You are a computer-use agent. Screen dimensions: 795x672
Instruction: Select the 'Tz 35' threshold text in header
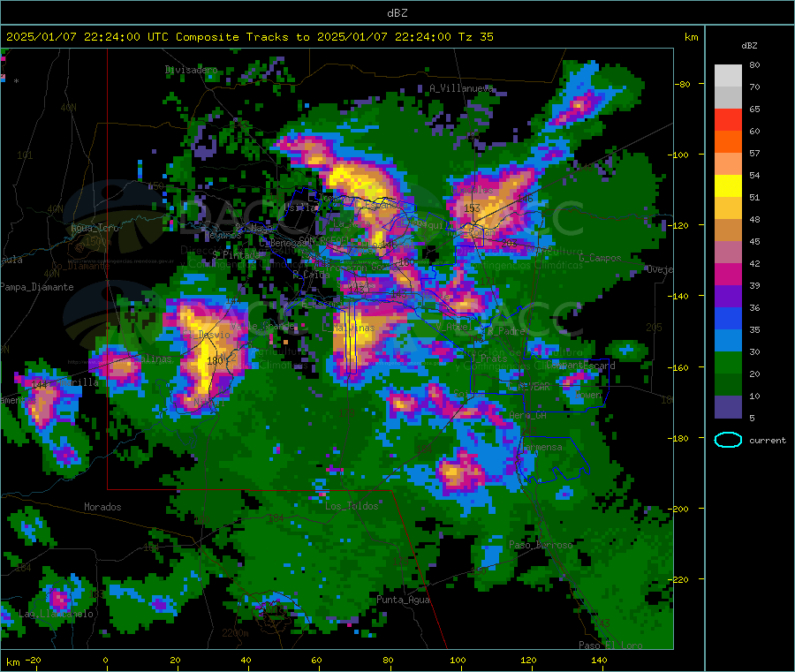(x=475, y=37)
